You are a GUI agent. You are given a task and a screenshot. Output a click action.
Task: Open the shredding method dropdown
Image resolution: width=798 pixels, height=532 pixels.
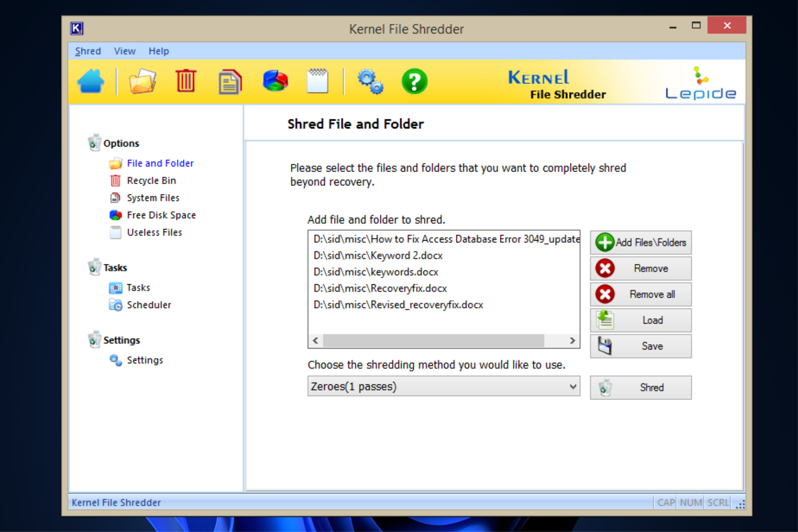(x=443, y=386)
